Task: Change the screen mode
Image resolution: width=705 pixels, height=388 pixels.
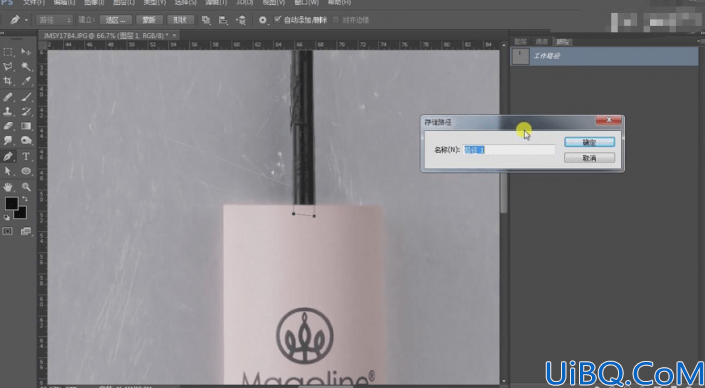Action: click(x=26, y=231)
